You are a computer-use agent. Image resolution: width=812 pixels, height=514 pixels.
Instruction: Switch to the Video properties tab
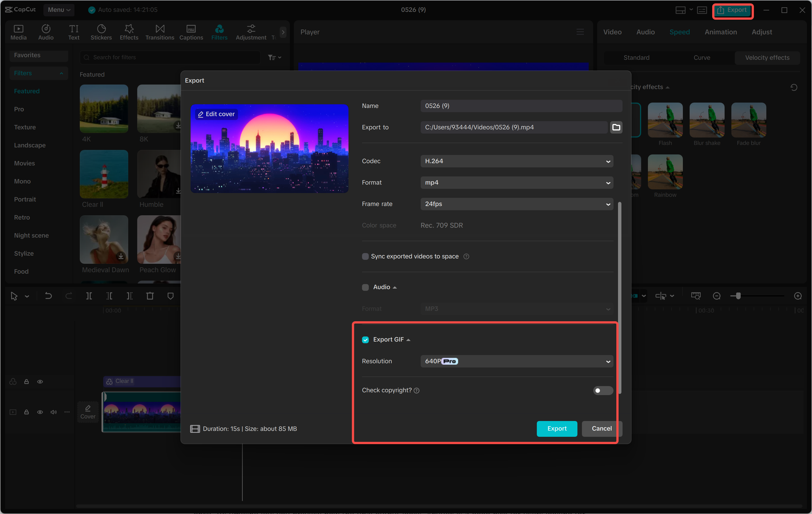(x=612, y=32)
